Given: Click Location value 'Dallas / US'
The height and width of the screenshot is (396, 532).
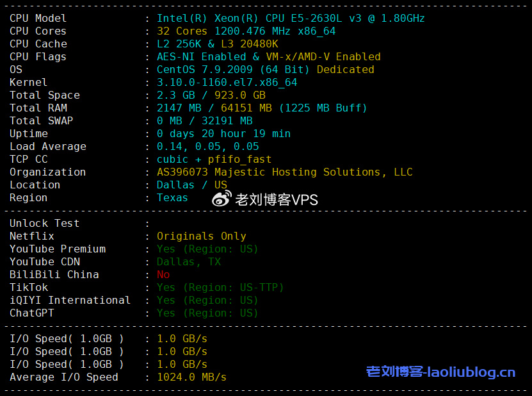Looking at the screenshot, I should pyautogui.click(x=191, y=185).
